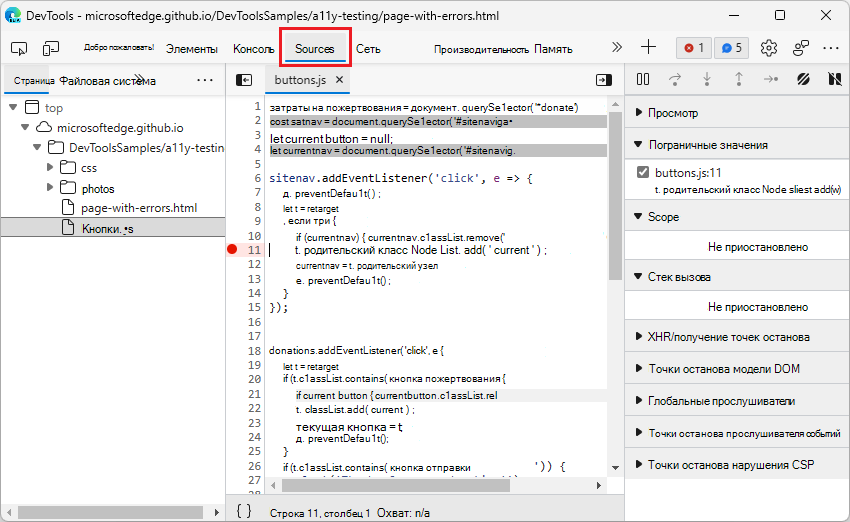Open the Customize DevTools three-dots menu

point(831,48)
